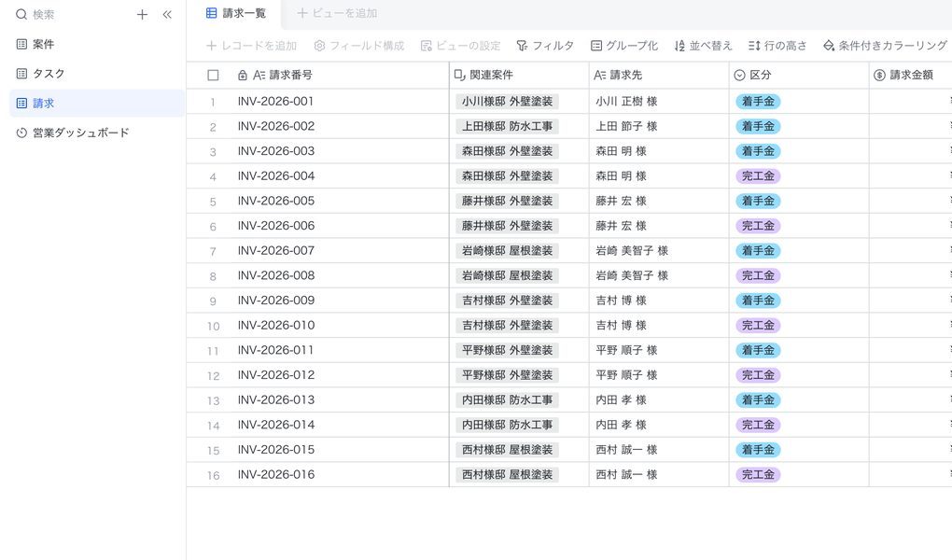Select the INV-2026-001 cell
The image size is (952, 560).
click(x=341, y=102)
